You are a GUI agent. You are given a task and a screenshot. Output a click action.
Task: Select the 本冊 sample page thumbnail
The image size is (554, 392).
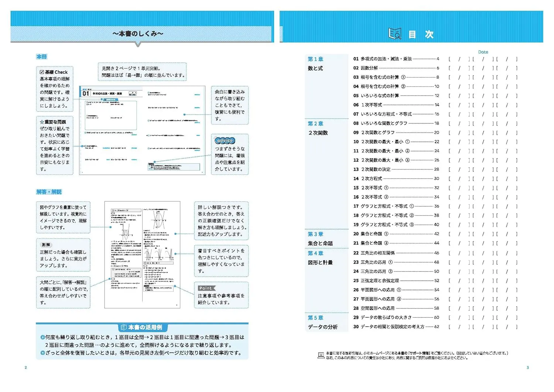(142, 130)
